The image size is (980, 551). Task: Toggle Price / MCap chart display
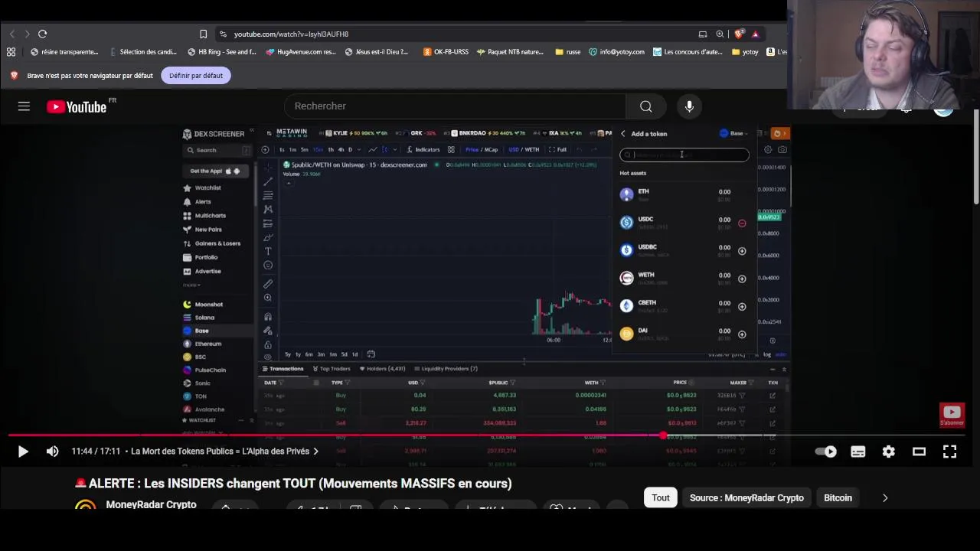point(482,150)
